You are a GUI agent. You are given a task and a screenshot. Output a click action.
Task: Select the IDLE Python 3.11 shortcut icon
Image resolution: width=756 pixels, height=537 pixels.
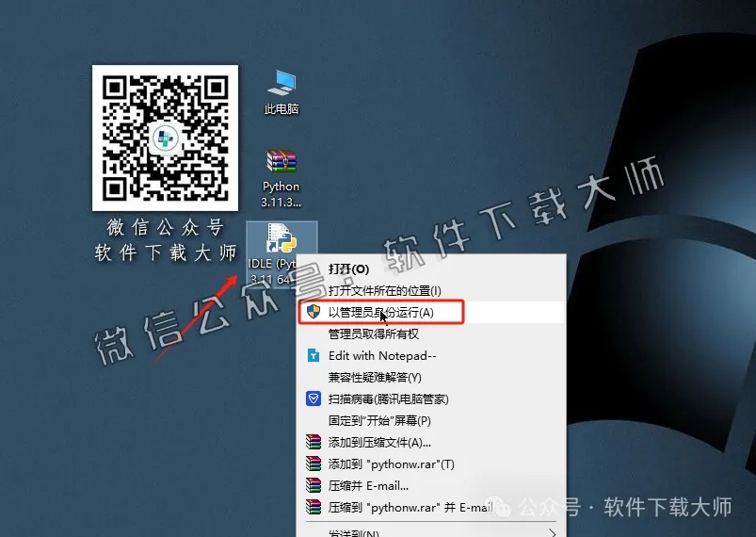(281, 253)
